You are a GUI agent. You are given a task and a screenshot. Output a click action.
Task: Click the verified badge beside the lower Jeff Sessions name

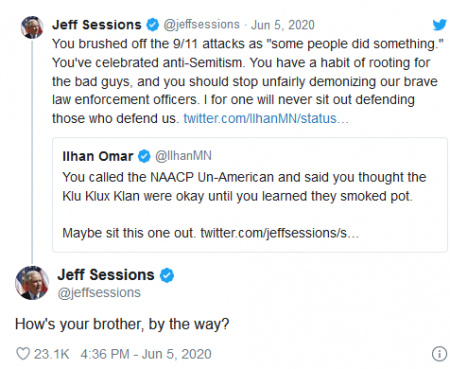[x=167, y=275]
